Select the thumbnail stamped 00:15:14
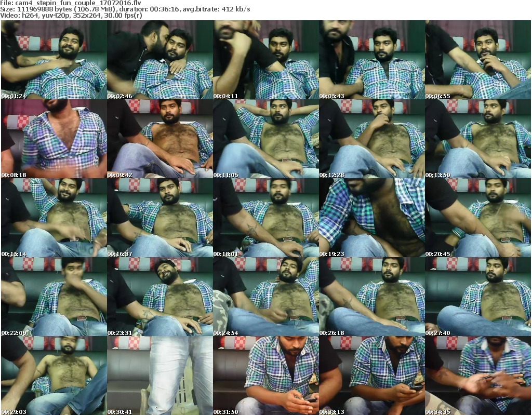This screenshot has width=532, height=415. pos(54,218)
